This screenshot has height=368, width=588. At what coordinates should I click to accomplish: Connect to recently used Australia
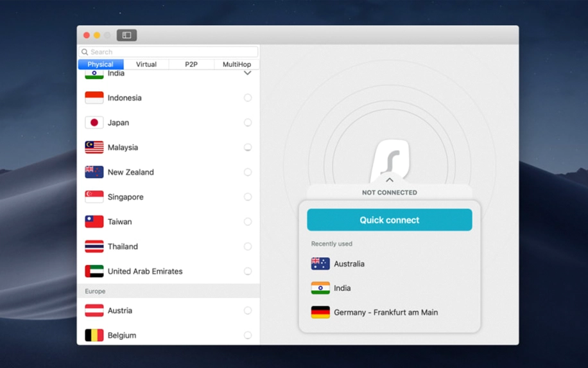pyautogui.click(x=390, y=264)
